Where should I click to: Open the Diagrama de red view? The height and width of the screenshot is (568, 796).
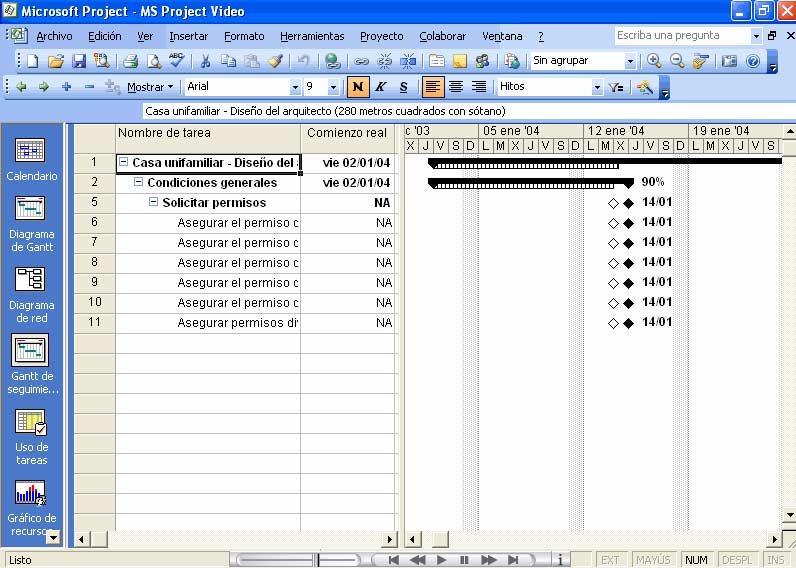point(31,295)
